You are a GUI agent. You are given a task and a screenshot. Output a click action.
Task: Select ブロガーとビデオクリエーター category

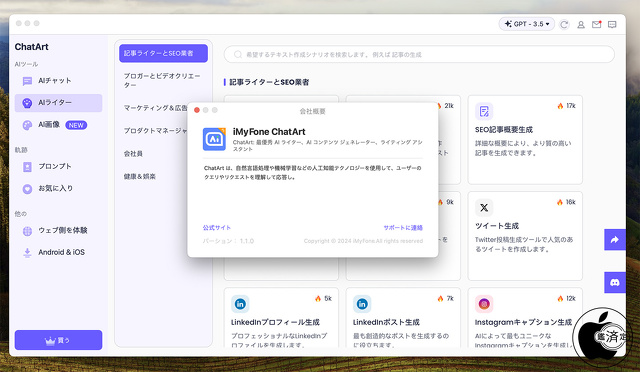163,80
